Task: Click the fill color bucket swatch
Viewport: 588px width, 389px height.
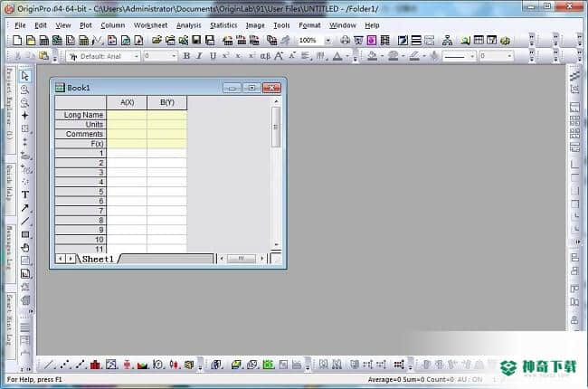Action: [372, 56]
